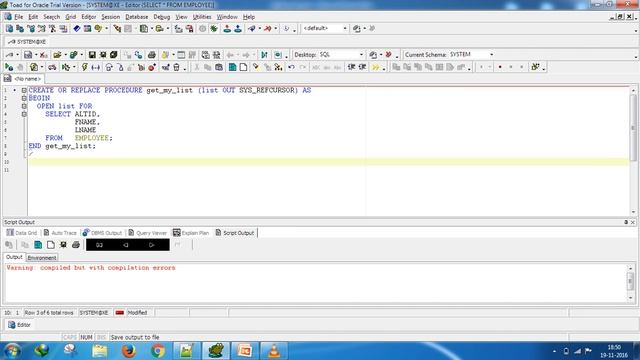Click the teal Save Output to File icon
This screenshot has height=360, width=640.
pyautogui.click(x=38, y=245)
